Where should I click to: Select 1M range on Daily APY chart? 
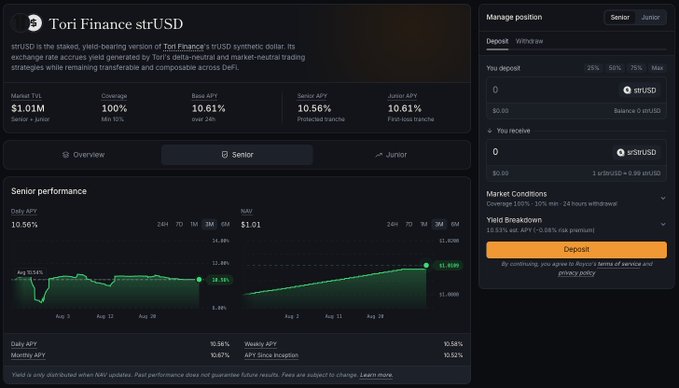[x=194, y=224]
